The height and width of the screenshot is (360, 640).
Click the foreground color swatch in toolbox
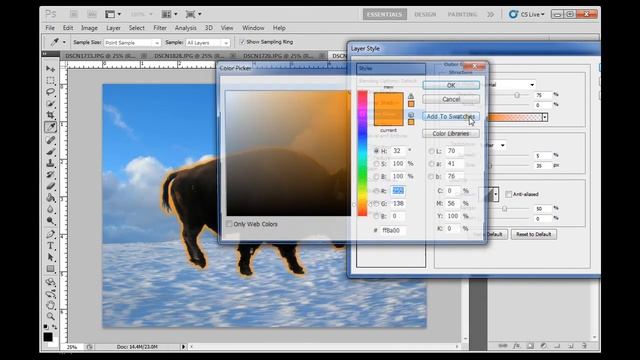pos(48,337)
